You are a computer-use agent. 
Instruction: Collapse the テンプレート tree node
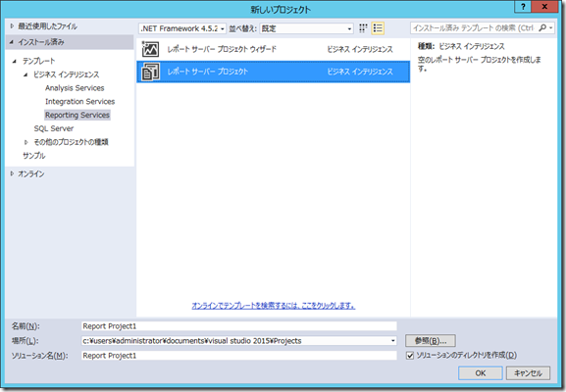coord(15,61)
